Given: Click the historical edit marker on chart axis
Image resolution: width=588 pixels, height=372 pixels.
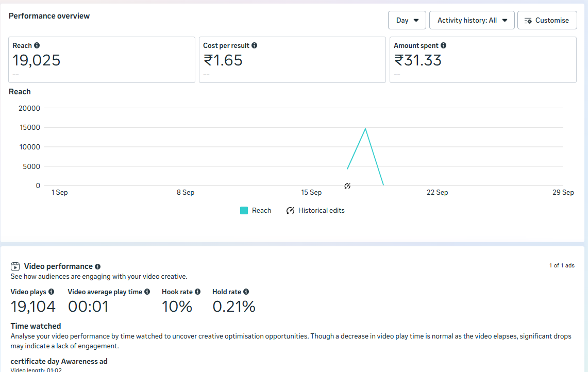Looking at the screenshot, I should point(347,186).
